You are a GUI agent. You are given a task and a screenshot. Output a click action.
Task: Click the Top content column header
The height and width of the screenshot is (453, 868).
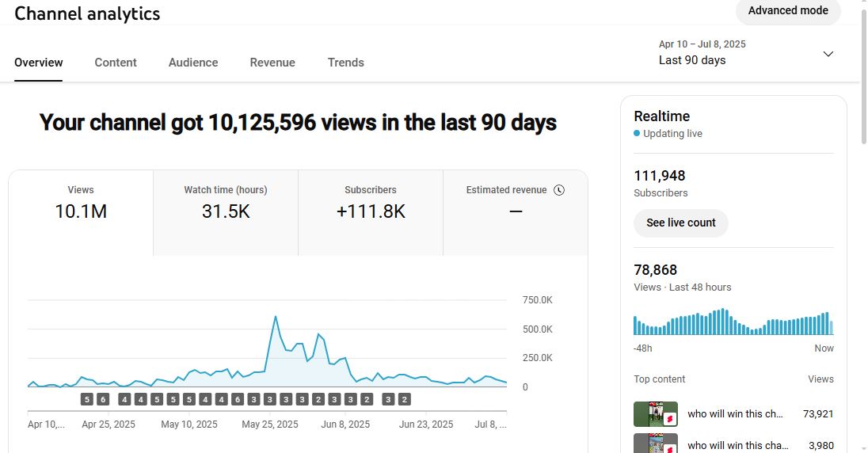(x=659, y=379)
